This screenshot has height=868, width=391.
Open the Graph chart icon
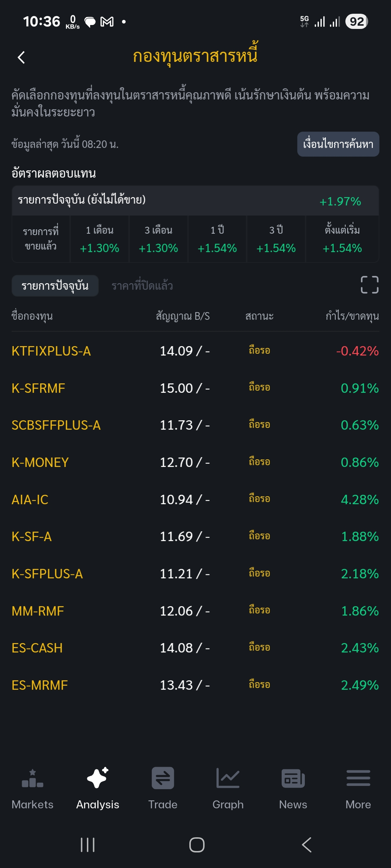click(228, 779)
